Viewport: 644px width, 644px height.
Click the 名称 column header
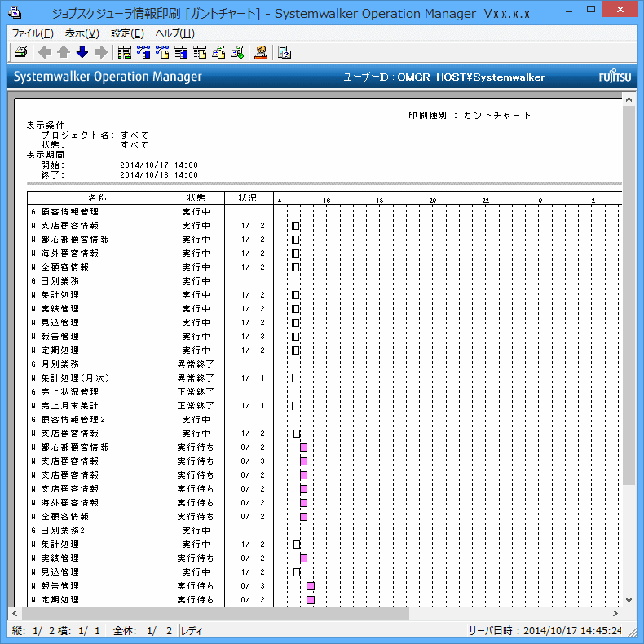[98, 198]
